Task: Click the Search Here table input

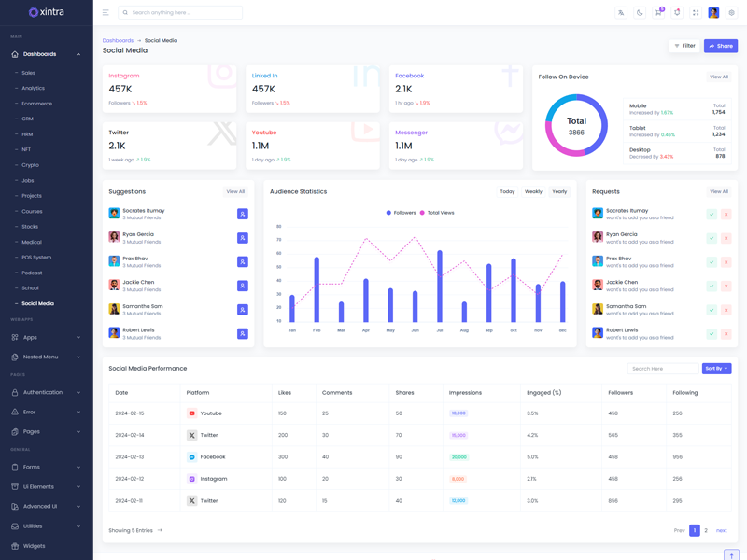Action: pyautogui.click(x=662, y=369)
